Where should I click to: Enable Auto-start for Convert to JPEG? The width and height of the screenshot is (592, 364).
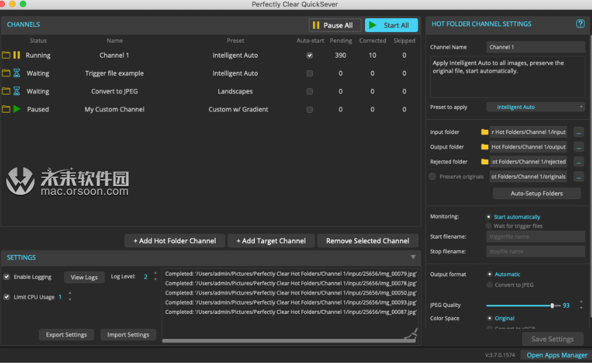coord(310,91)
